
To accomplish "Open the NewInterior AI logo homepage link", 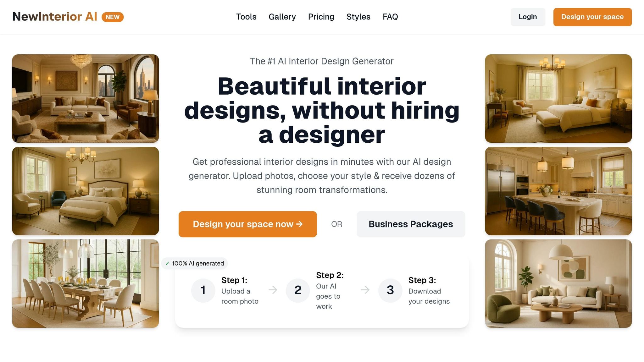I will [x=55, y=17].
